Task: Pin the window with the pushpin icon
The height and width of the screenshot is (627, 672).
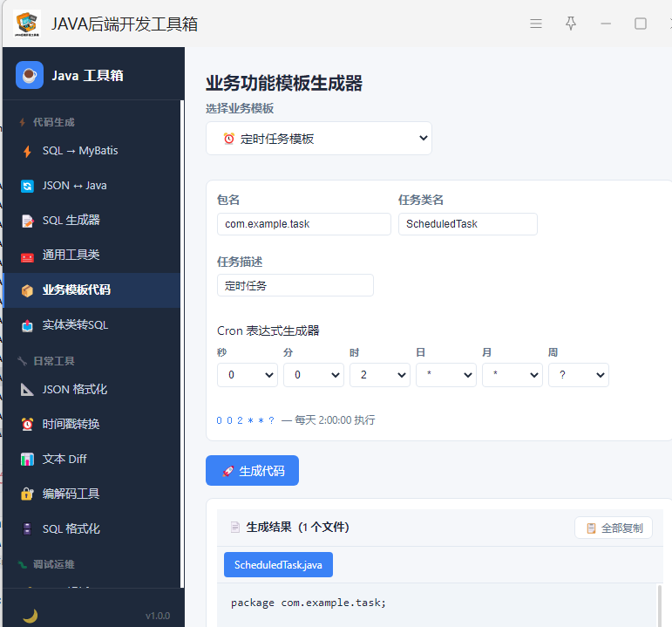Action: click(x=570, y=24)
